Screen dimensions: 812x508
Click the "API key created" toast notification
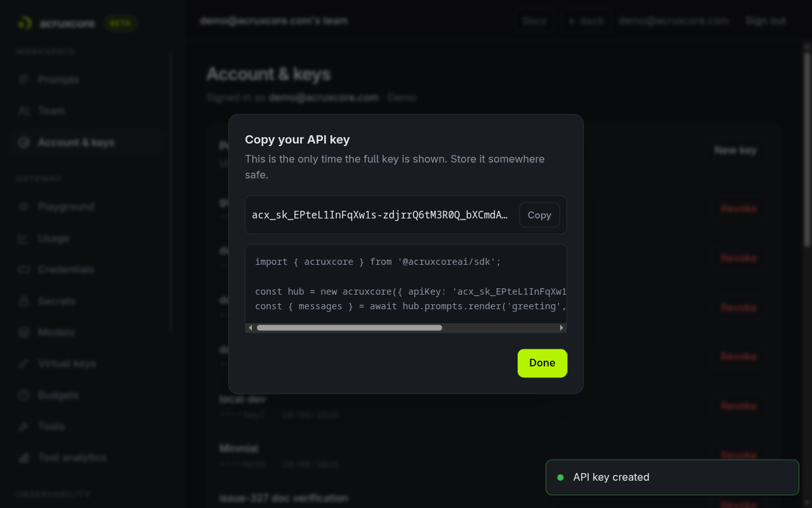672,477
